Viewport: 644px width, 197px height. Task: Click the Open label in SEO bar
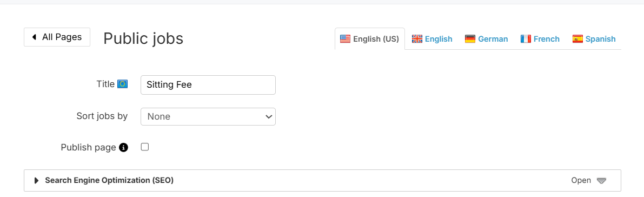click(x=581, y=180)
